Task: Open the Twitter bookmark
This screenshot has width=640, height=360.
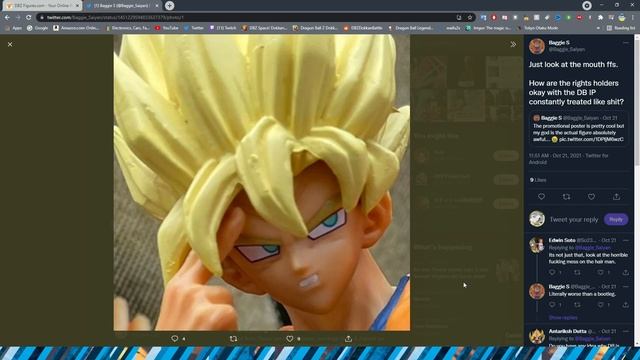Action: [194, 28]
